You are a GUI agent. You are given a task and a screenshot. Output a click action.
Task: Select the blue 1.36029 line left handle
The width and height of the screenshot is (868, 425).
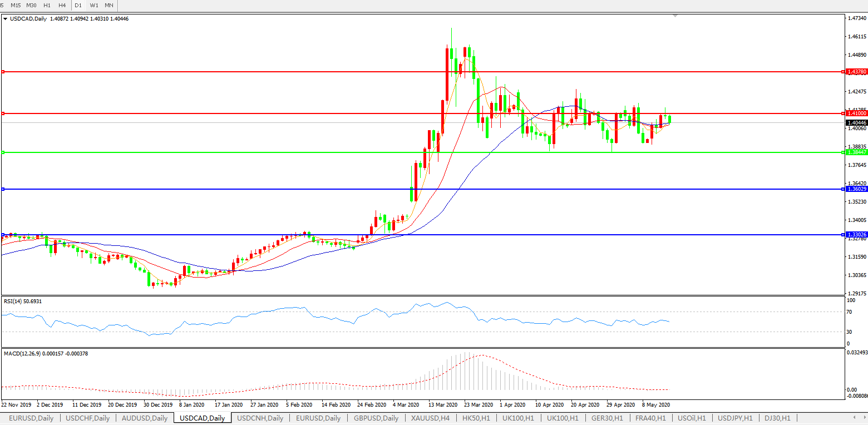pos(3,189)
